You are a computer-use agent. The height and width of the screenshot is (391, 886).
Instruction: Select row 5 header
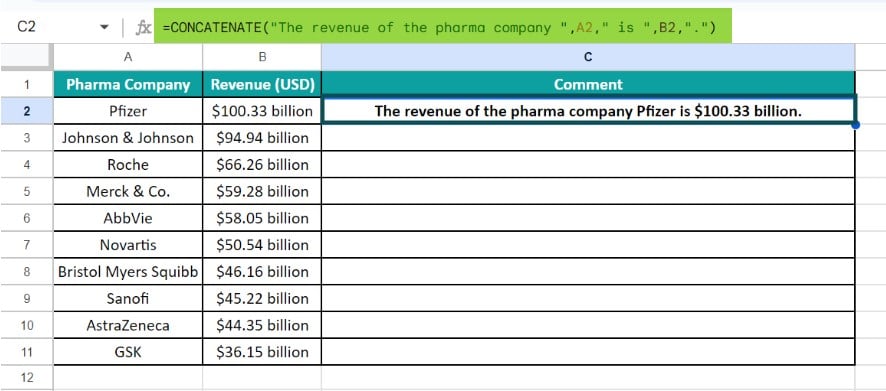(27, 192)
